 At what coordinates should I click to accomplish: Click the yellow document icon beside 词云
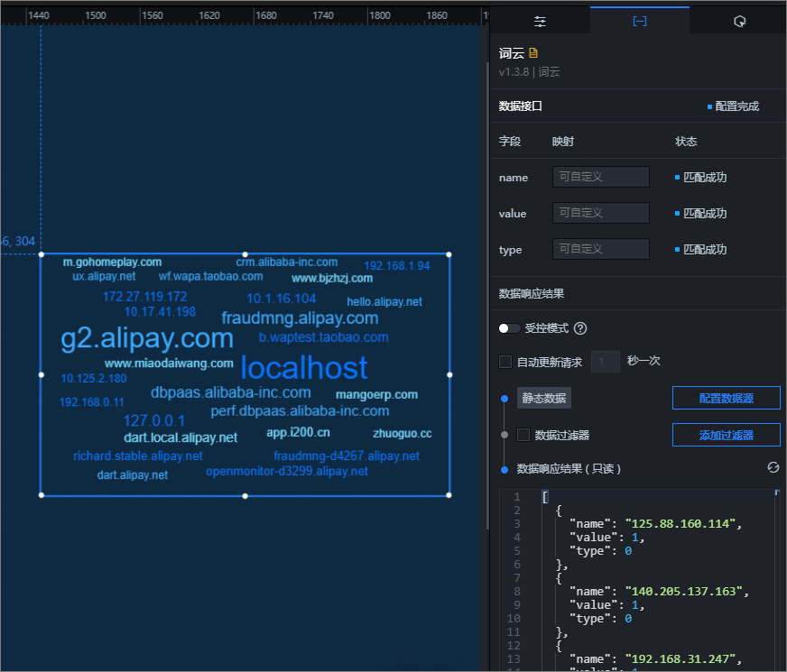tap(533, 52)
